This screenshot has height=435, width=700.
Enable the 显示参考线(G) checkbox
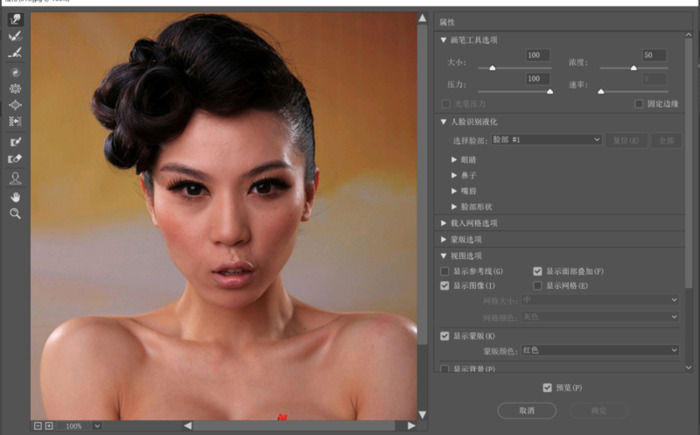tap(445, 271)
